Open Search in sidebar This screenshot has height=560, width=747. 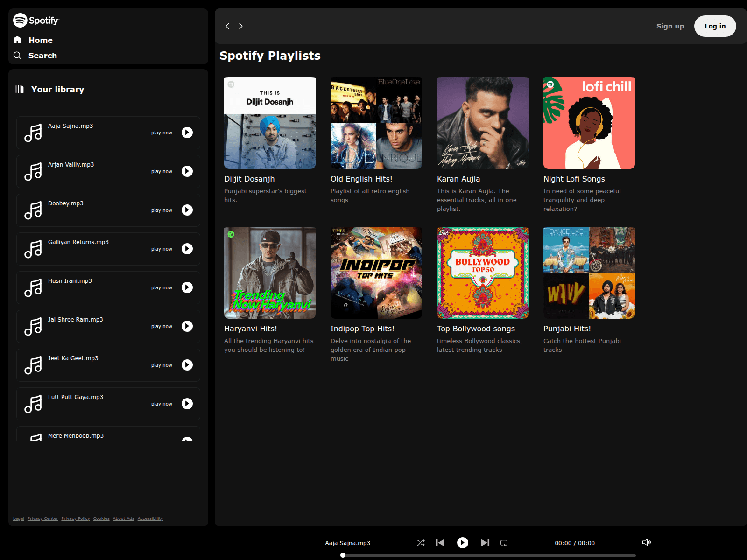click(x=35, y=56)
